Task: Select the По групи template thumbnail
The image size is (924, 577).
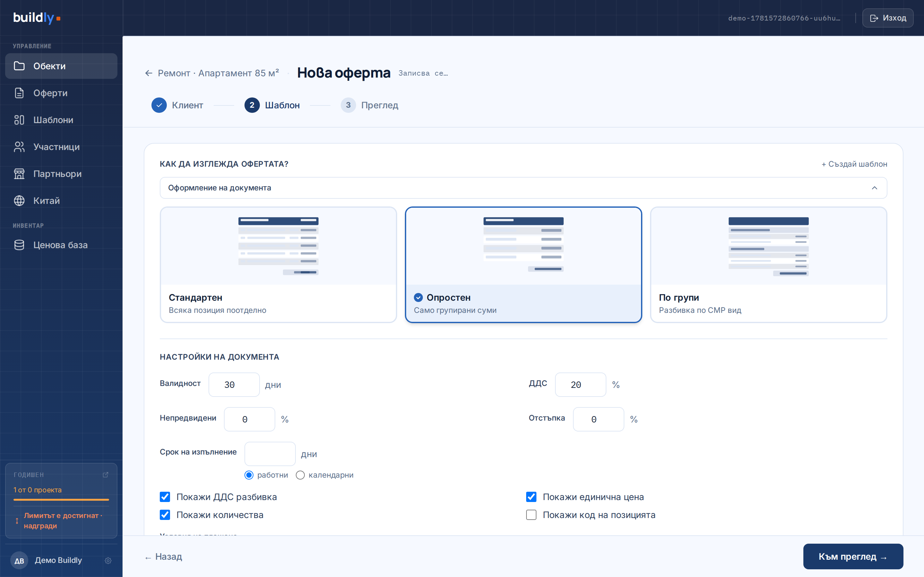Action: [x=768, y=246]
